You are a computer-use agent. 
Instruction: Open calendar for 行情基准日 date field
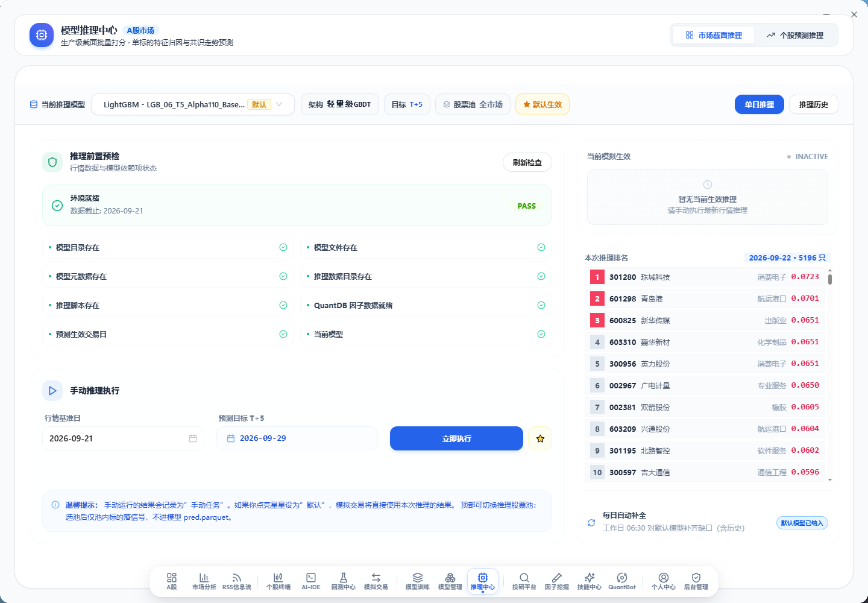point(193,438)
